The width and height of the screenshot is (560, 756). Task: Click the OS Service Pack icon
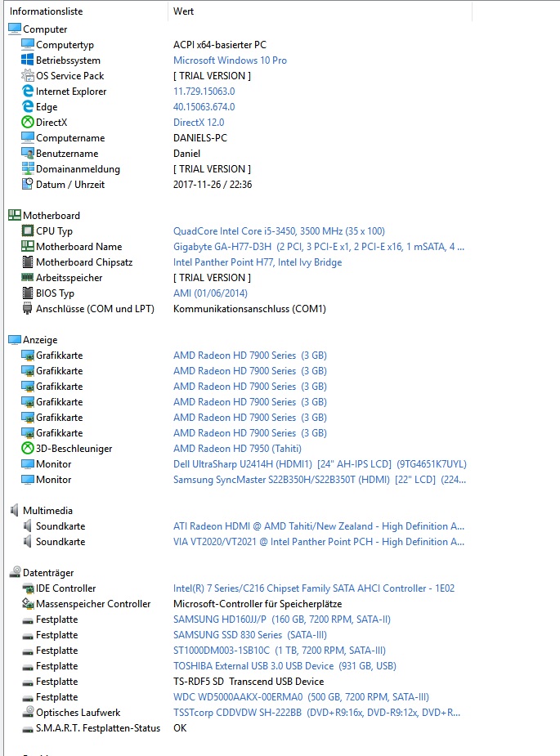tap(28, 75)
